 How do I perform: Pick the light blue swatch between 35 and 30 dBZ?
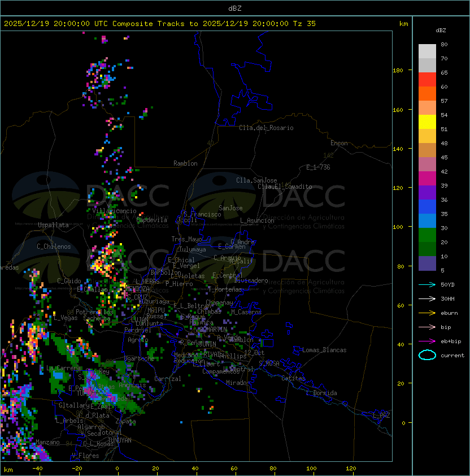427,221
